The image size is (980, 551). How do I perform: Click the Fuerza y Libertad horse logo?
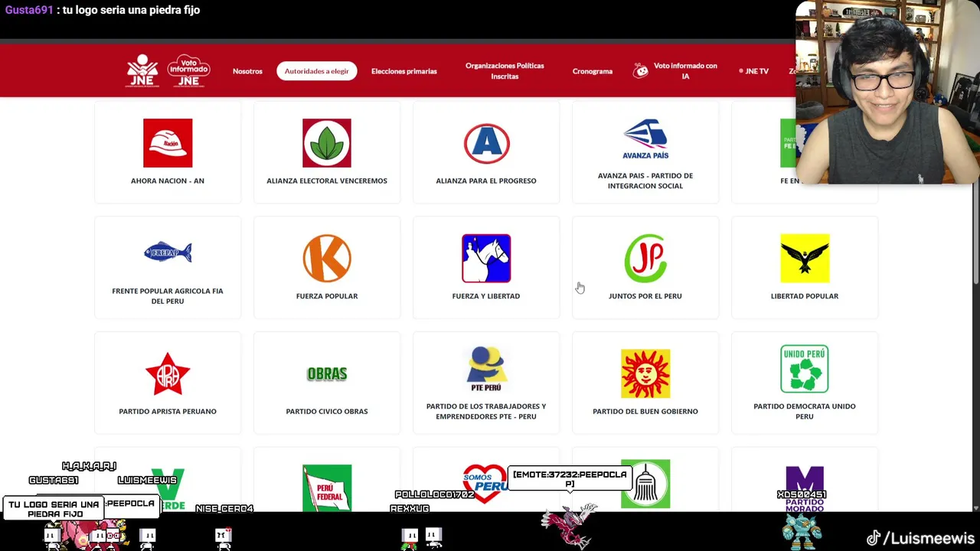[x=486, y=259]
